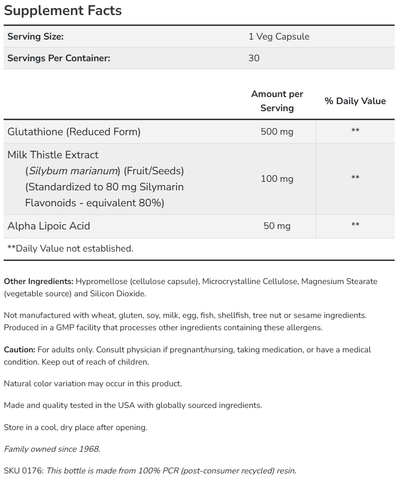Select the Servings Per Container row
The height and width of the screenshot is (480, 402).
(199, 58)
